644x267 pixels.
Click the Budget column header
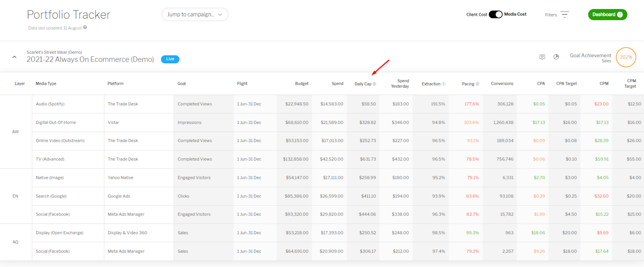click(302, 84)
